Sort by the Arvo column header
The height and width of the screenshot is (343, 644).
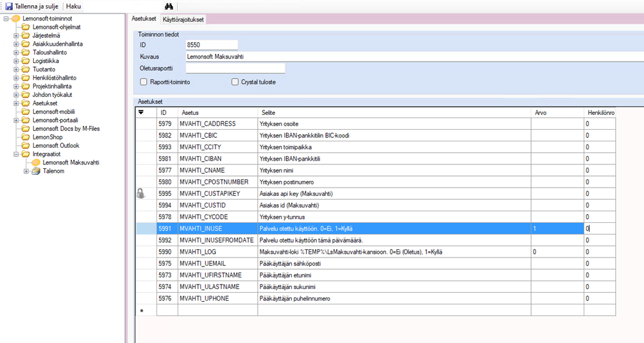point(557,112)
